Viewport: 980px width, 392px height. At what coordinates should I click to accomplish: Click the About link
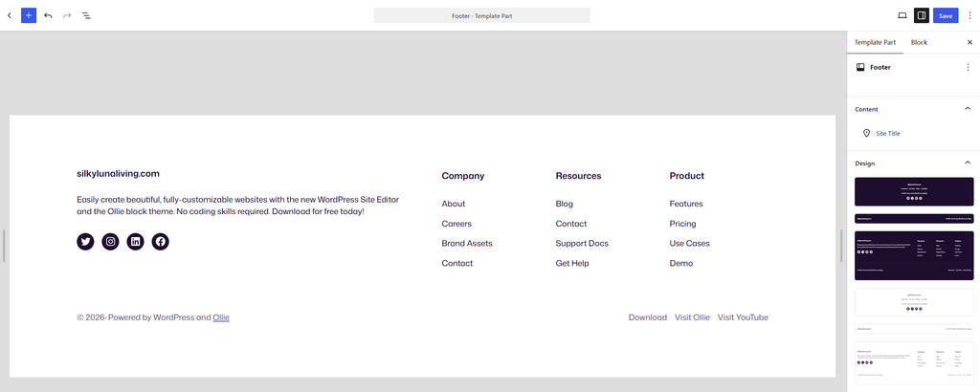coord(453,204)
